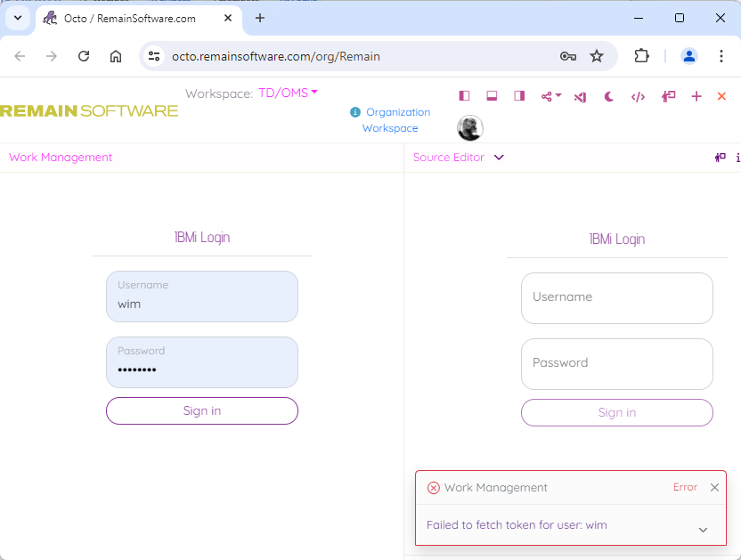Click the red error circle icon
The width and height of the screenshot is (741, 560).
point(434,488)
